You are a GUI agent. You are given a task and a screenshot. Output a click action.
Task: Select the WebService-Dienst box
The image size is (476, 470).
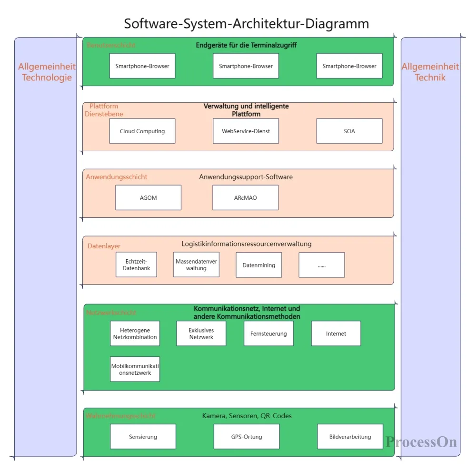(x=246, y=131)
